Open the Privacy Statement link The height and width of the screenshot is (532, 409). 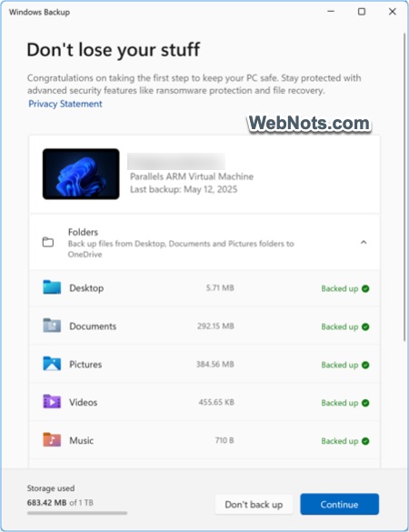click(65, 104)
